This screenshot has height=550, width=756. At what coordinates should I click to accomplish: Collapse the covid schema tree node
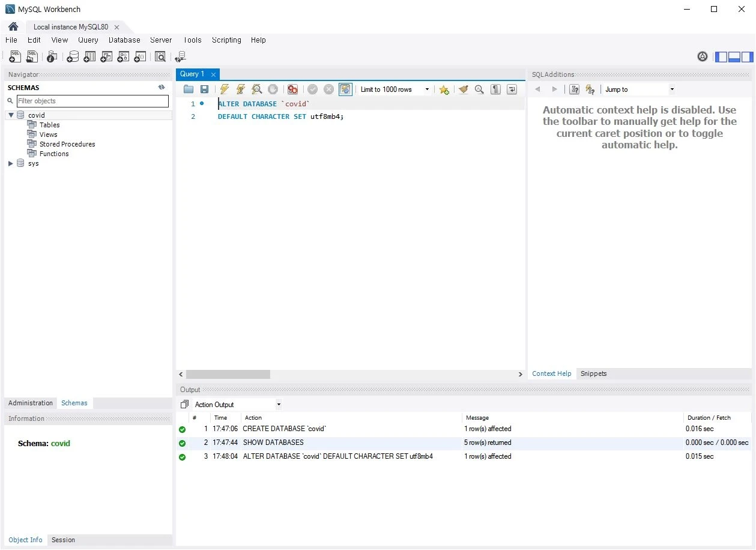coord(11,115)
